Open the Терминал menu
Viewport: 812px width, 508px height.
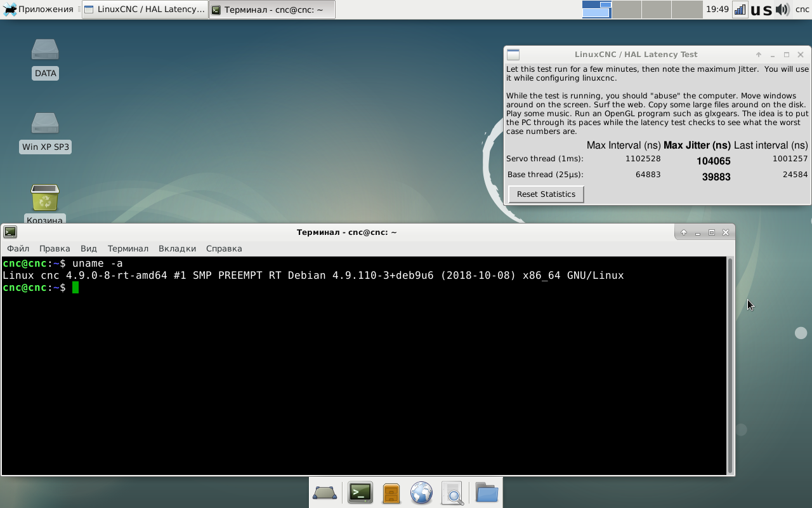click(x=128, y=248)
